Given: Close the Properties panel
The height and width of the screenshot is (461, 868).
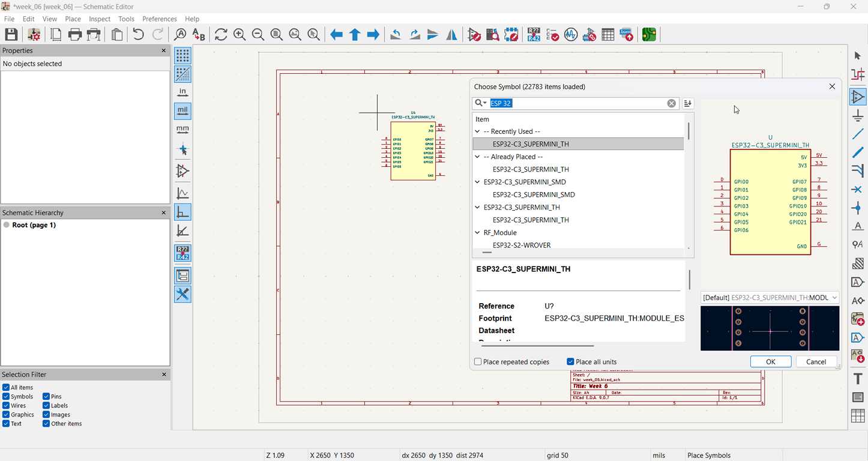Looking at the screenshot, I should pos(163,50).
